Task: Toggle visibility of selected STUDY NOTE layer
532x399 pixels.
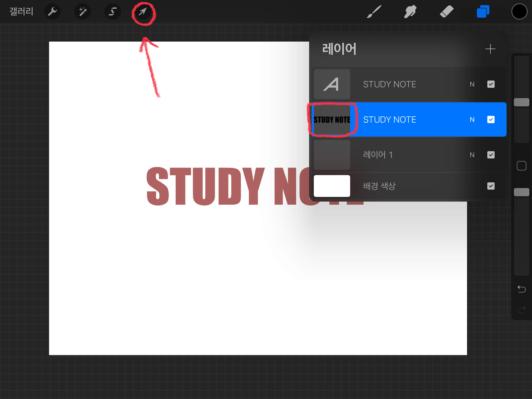Action: (491, 119)
